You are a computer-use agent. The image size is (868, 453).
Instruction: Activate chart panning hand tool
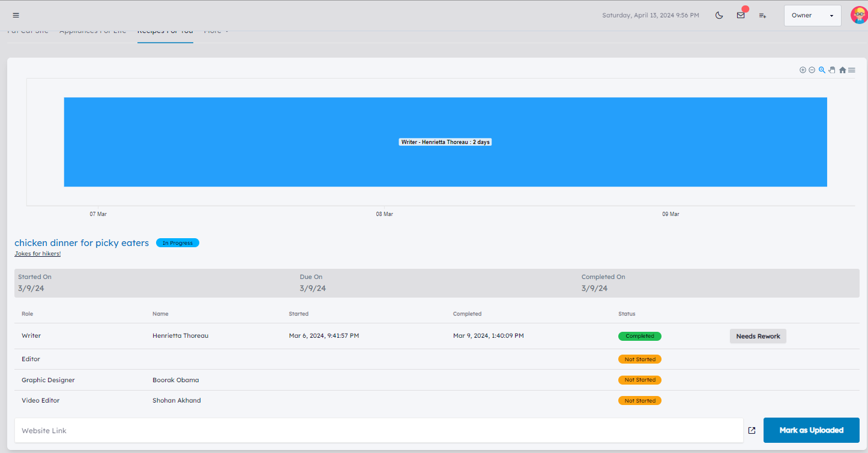coord(831,70)
